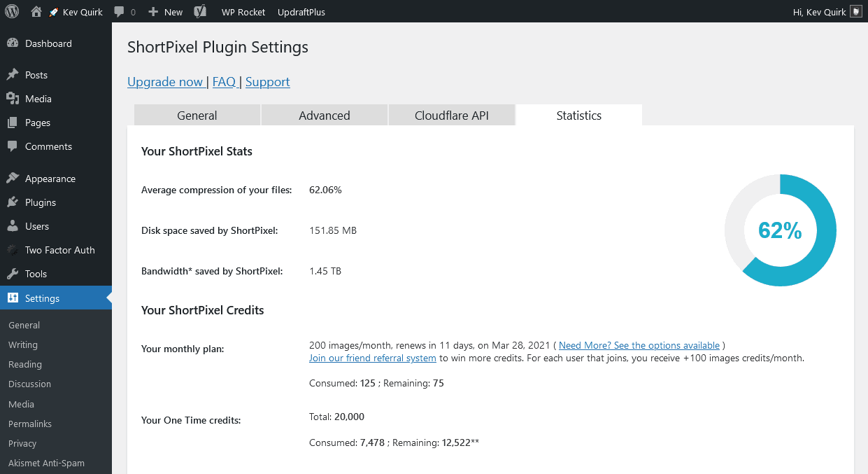
Task: Click the Upgrade now link
Action: point(165,82)
